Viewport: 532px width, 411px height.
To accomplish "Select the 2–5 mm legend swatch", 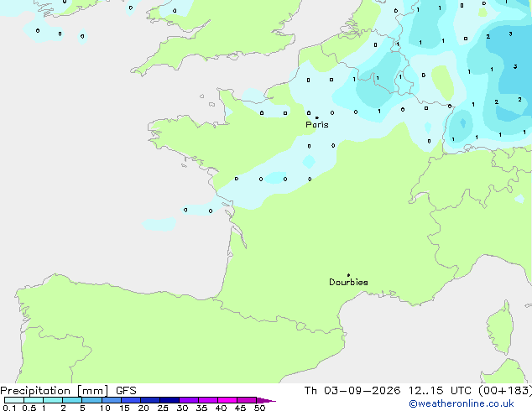I will coord(72,400).
